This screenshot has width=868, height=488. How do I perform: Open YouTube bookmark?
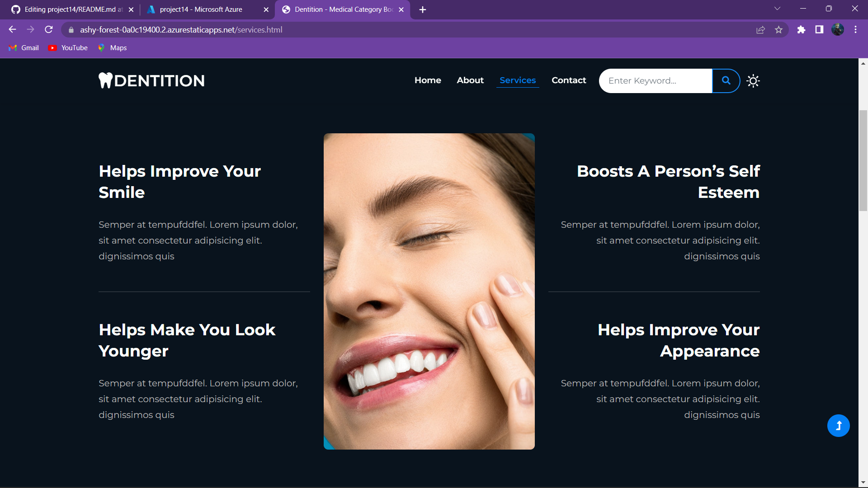[68, 48]
